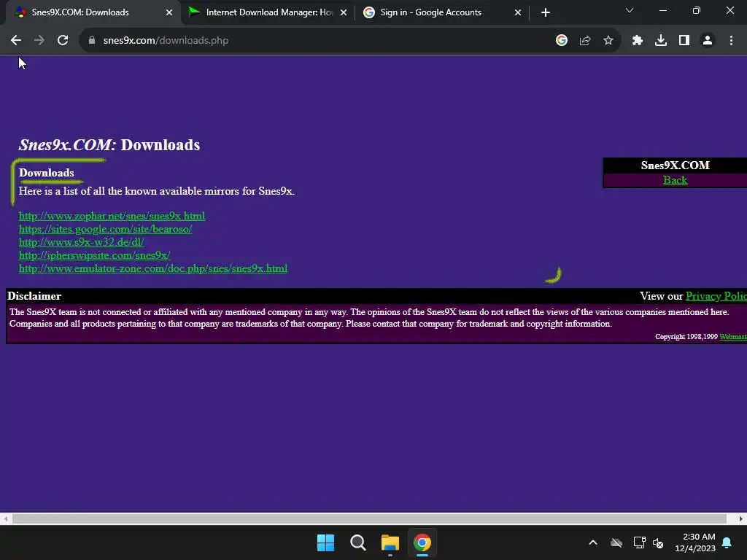Show Chrome downloads tray

pyautogui.click(x=661, y=41)
